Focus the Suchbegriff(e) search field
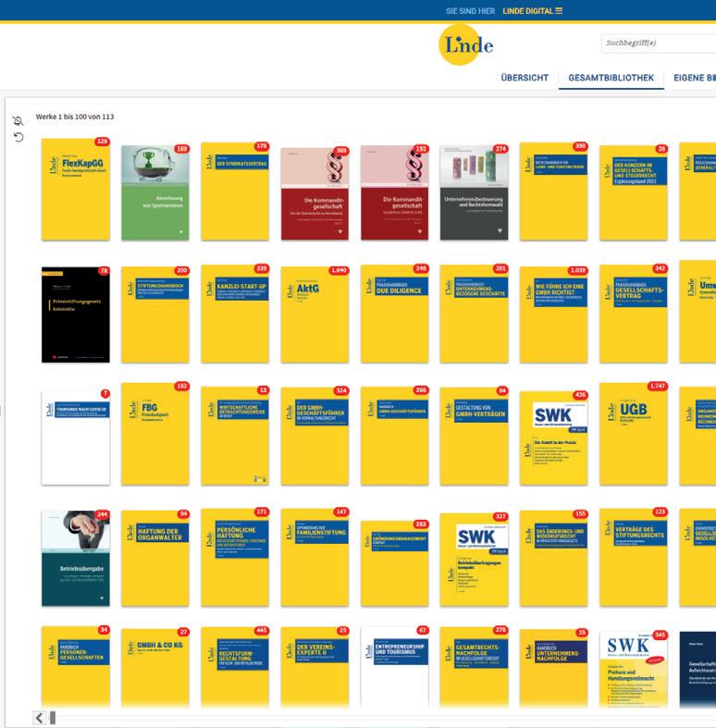Screen dimensions: 716x728 pyautogui.click(x=659, y=43)
